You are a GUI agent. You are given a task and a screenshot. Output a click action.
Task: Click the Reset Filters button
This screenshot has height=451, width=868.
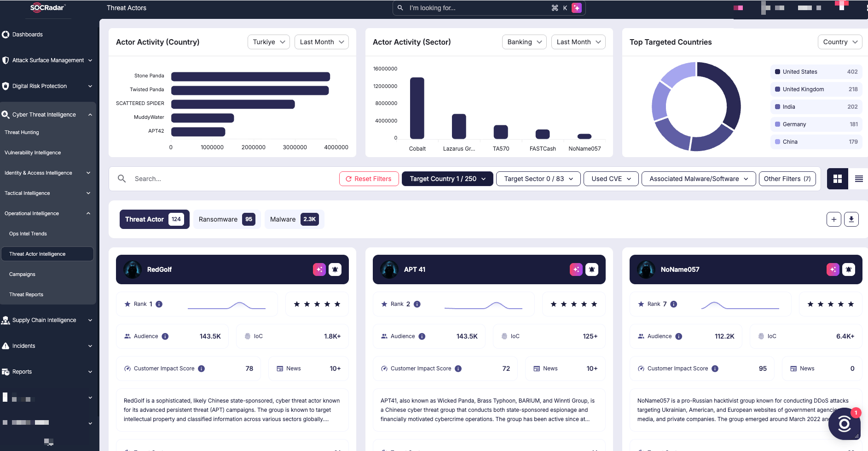coord(369,179)
